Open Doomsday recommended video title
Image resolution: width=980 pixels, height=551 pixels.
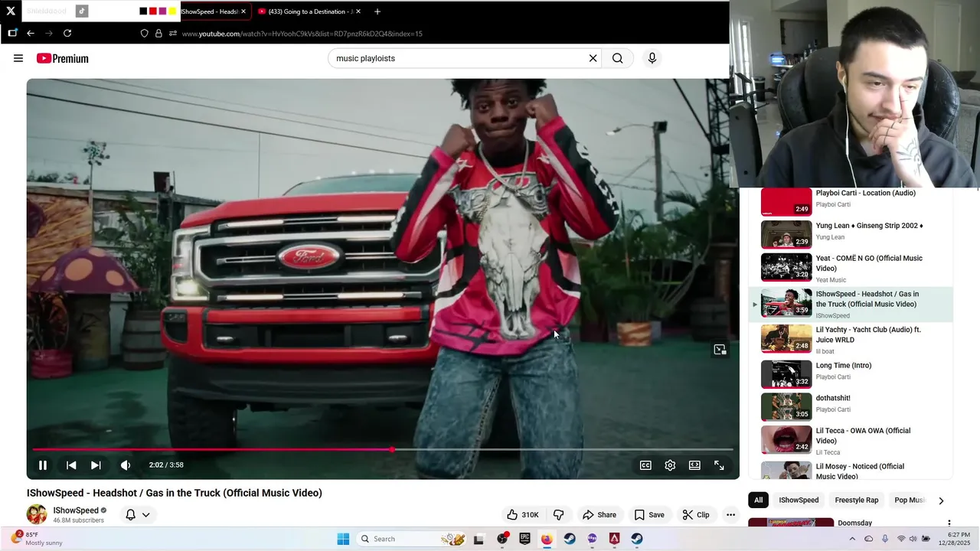pos(854,523)
